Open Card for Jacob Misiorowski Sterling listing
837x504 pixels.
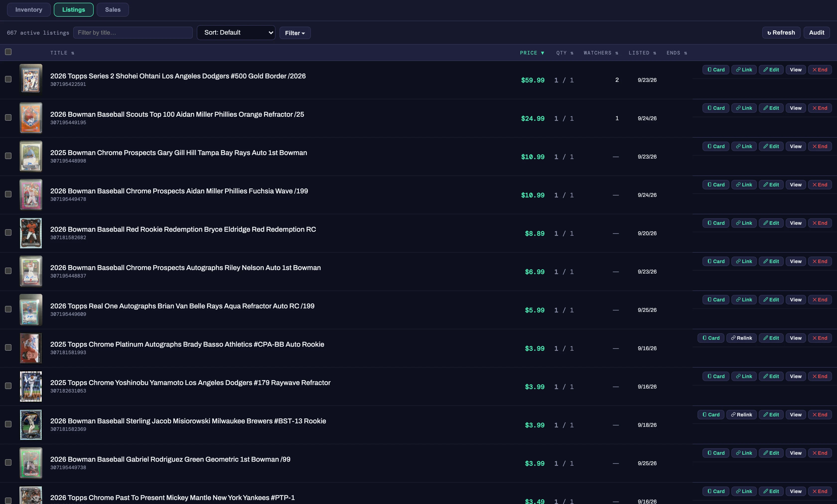711,415
